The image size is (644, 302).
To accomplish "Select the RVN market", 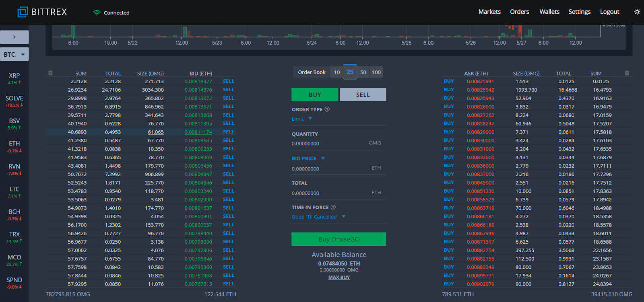I will click(14, 169).
